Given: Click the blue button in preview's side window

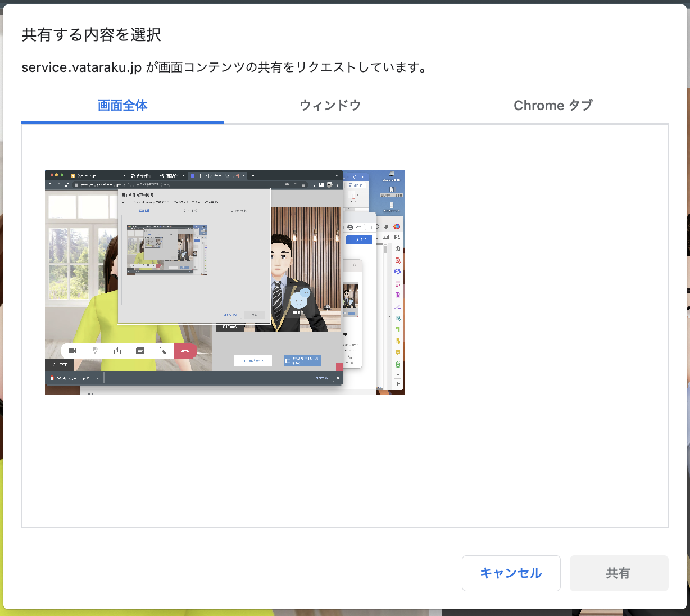Looking at the screenshot, I should coord(359,239).
